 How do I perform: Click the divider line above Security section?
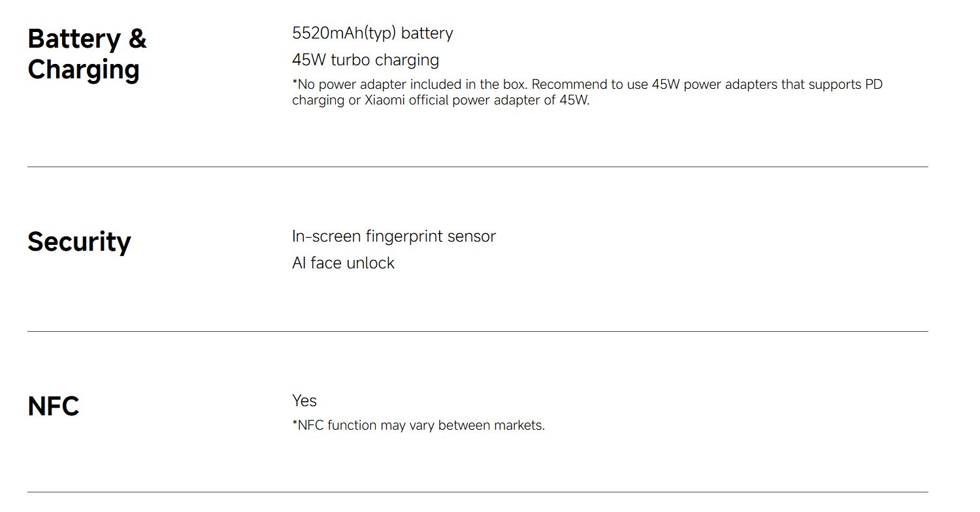click(478, 167)
